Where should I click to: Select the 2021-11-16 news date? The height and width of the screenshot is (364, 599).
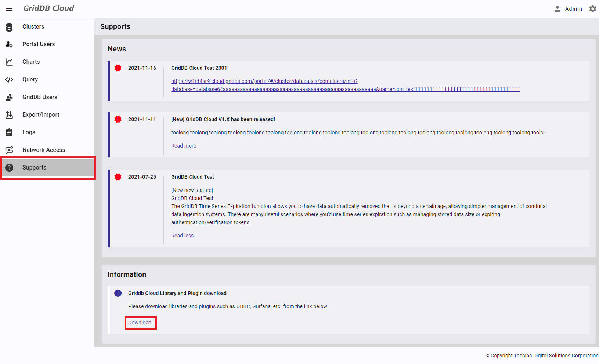[142, 68]
